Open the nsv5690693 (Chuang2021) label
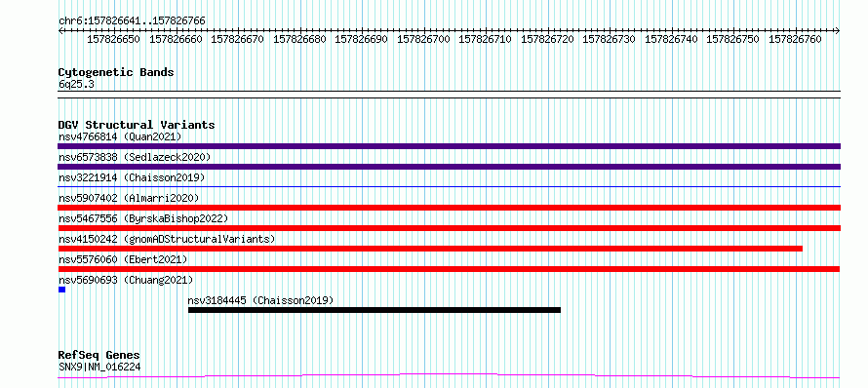 [x=126, y=280]
